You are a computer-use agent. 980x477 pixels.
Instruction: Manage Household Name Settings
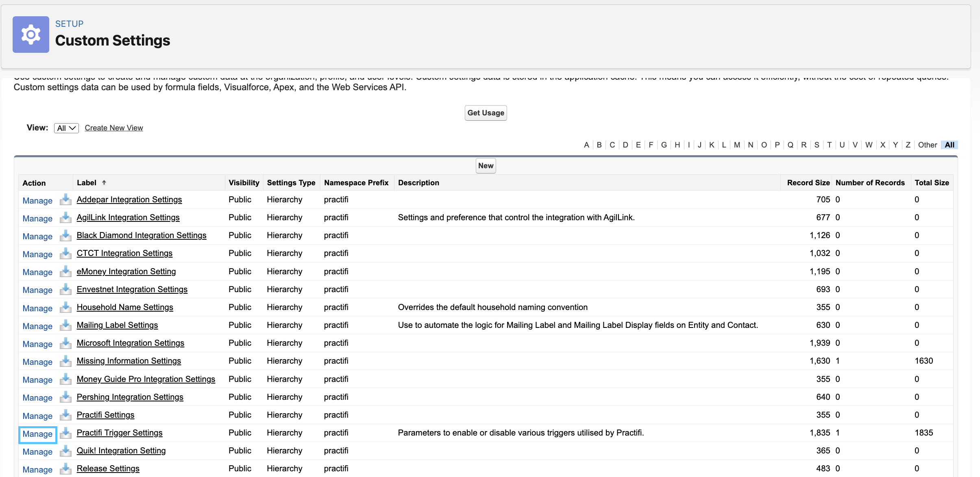37,308
